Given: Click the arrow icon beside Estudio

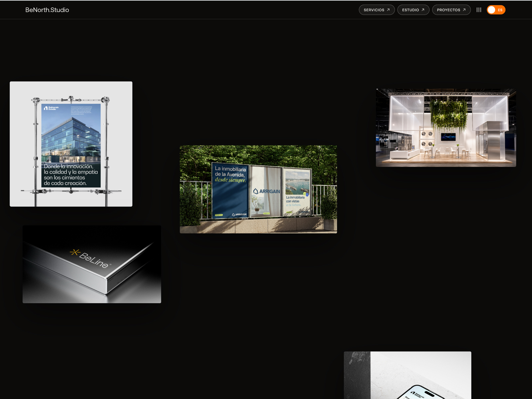Looking at the screenshot, I should 423,10.
